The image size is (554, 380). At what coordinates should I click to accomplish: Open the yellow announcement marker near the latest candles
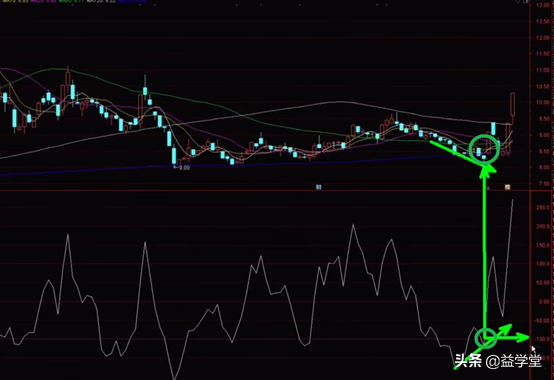(507, 187)
